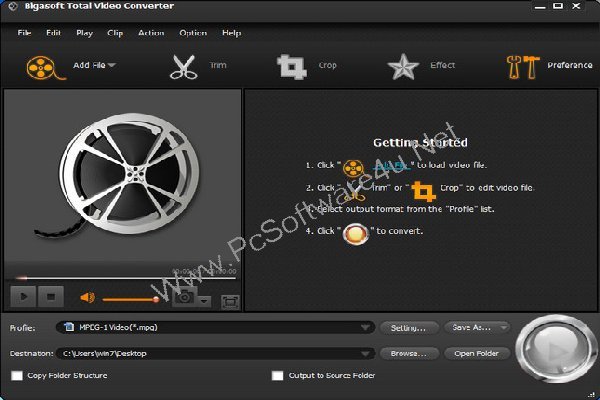Open the File menu

24,33
